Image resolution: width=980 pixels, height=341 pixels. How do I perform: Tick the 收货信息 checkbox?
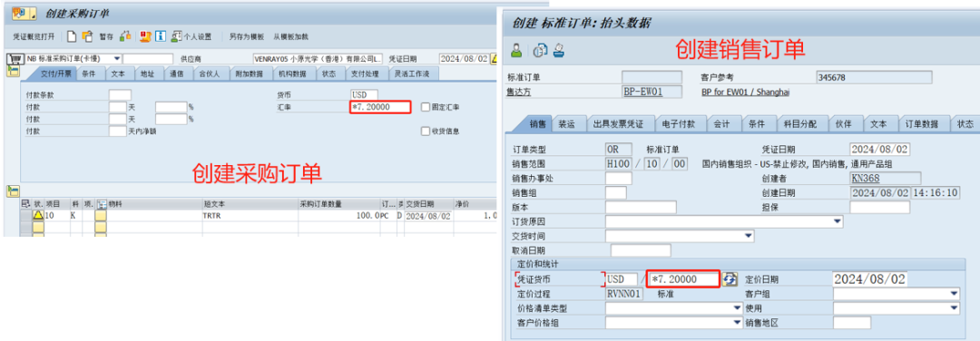click(x=426, y=132)
